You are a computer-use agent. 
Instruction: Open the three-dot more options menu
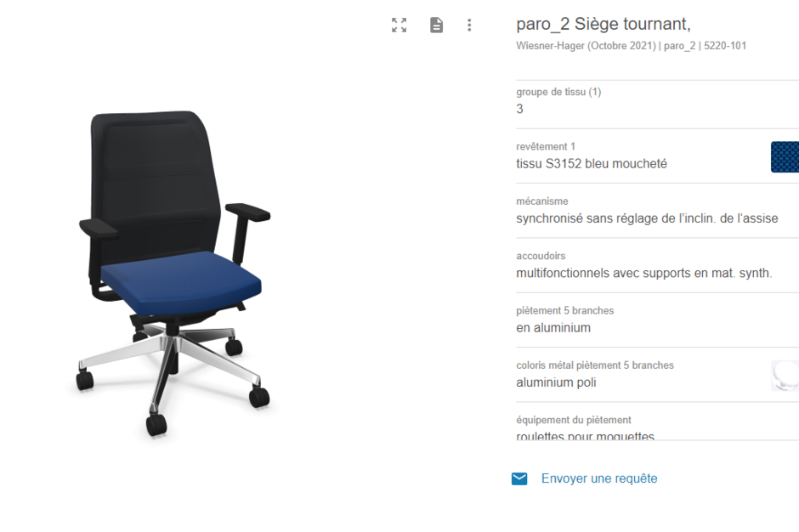coord(469,25)
